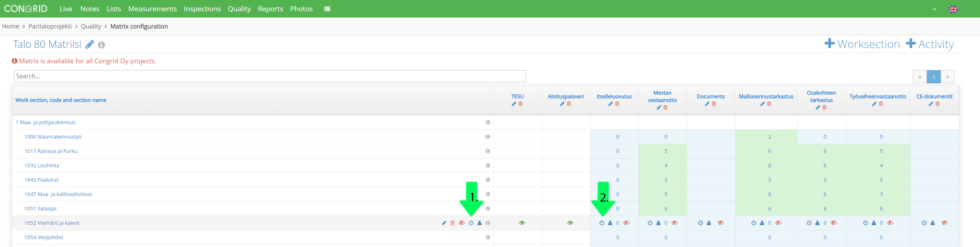Open the user dropdown arrow in header
Image resolution: width=980 pixels, height=247 pixels.
tap(934, 9)
